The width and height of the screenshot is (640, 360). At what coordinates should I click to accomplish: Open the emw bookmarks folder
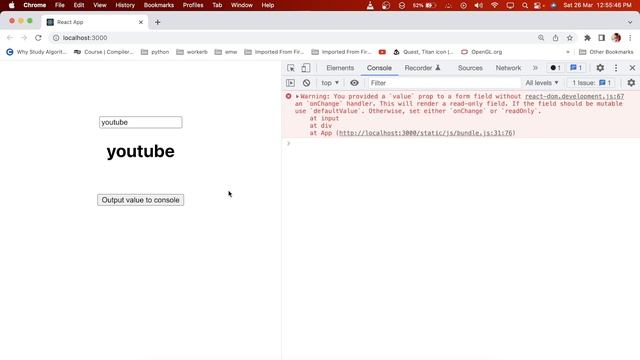226,52
